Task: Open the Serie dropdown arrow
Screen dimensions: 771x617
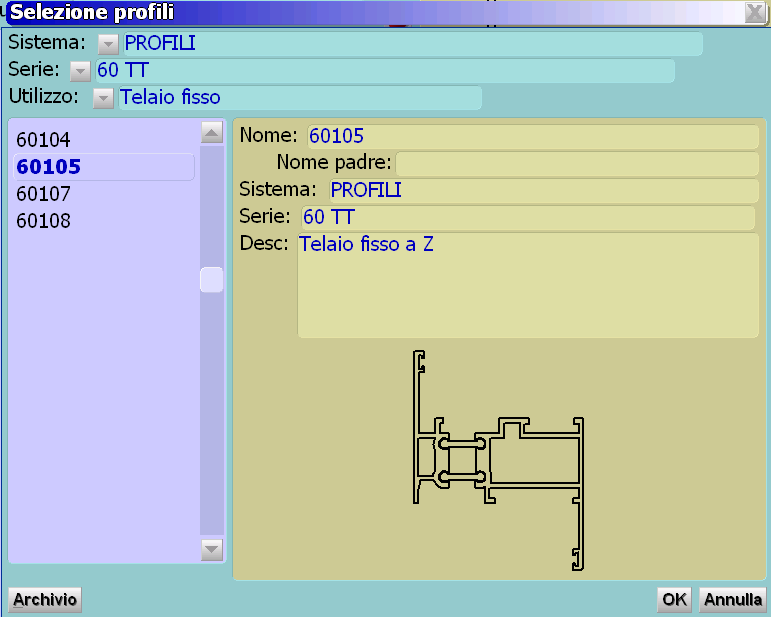Action: (x=80, y=71)
